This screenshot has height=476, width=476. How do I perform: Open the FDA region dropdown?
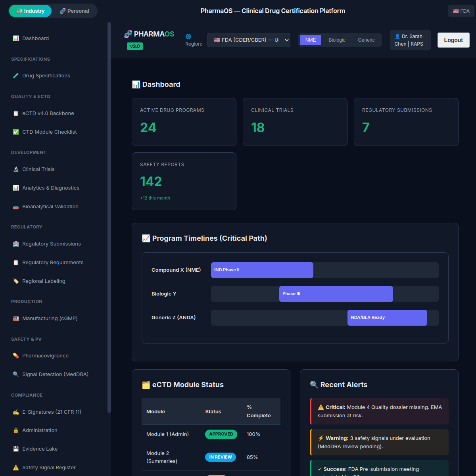tap(249, 40)
